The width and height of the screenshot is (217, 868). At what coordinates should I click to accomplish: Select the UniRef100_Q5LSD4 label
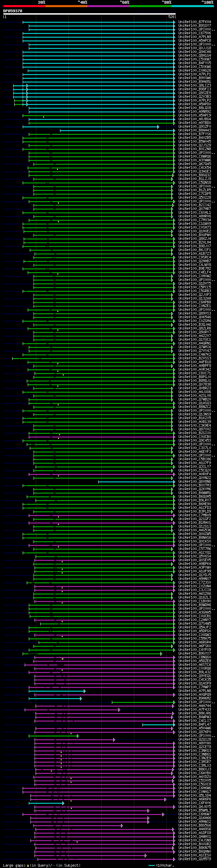point(195,796)
